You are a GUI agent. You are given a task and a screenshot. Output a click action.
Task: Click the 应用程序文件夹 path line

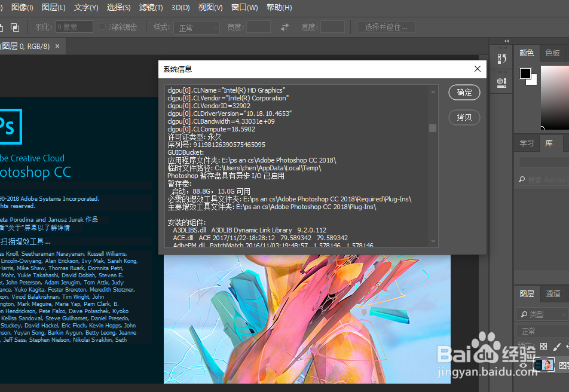(x=252, y=160)
